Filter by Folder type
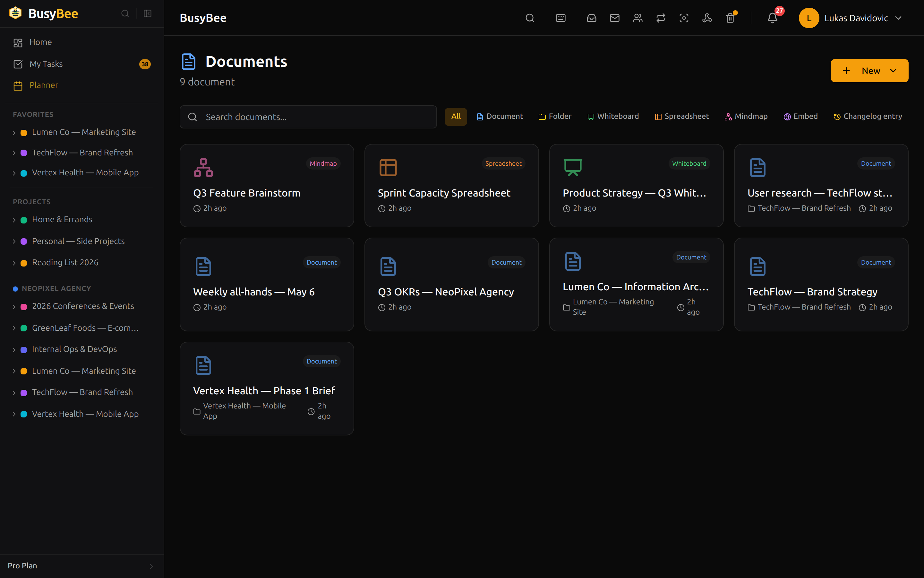This screenshot has width=924, height=578. 555,117
